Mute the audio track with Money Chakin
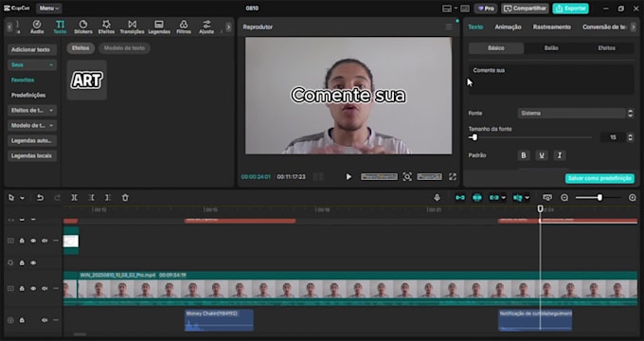644x341 pixels. click(45, 320)
